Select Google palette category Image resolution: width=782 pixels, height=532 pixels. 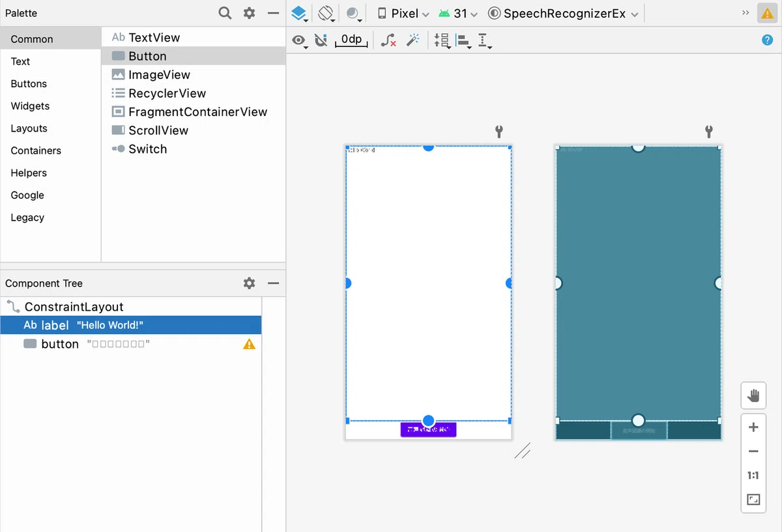(x=51, y=195)
